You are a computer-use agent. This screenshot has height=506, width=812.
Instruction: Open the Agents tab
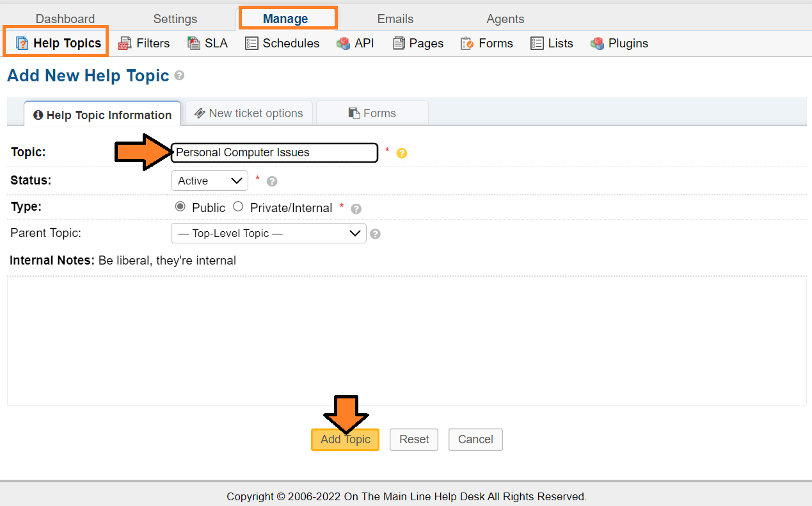pyautogui.click(x=506, y=19)
